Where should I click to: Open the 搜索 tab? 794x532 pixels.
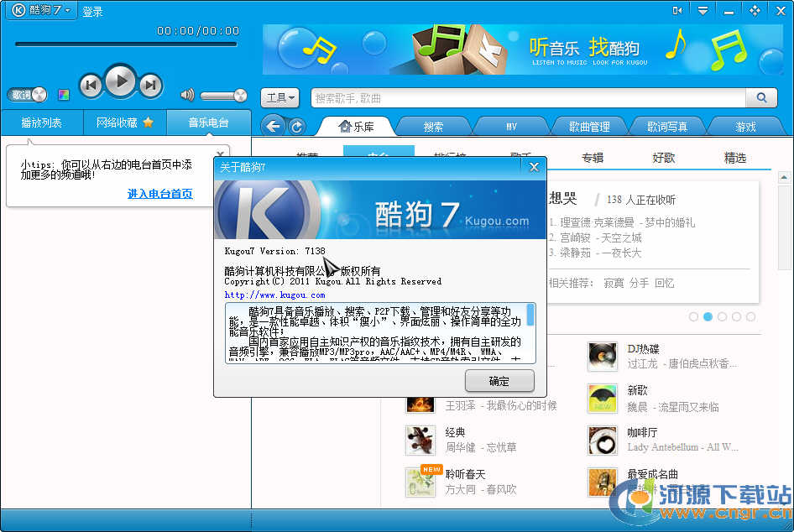(x=433, y=127)
